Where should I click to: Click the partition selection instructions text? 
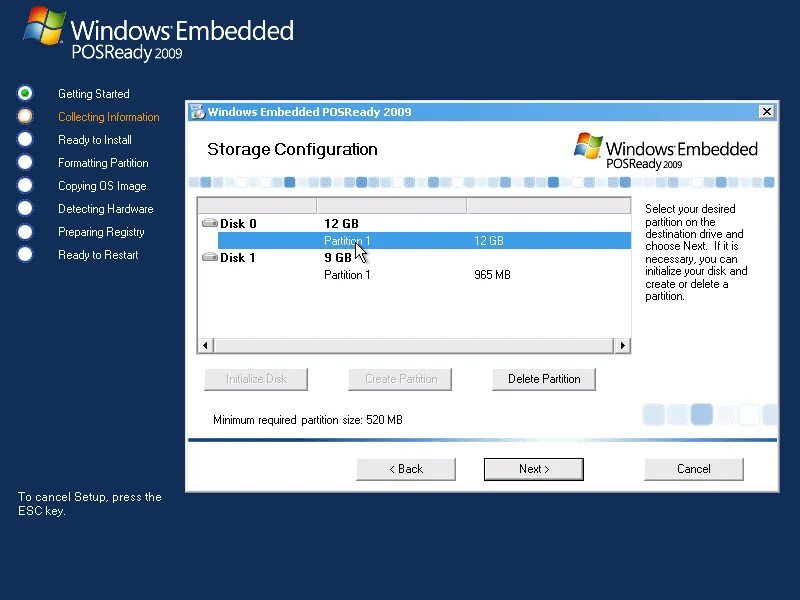(696, 252)
